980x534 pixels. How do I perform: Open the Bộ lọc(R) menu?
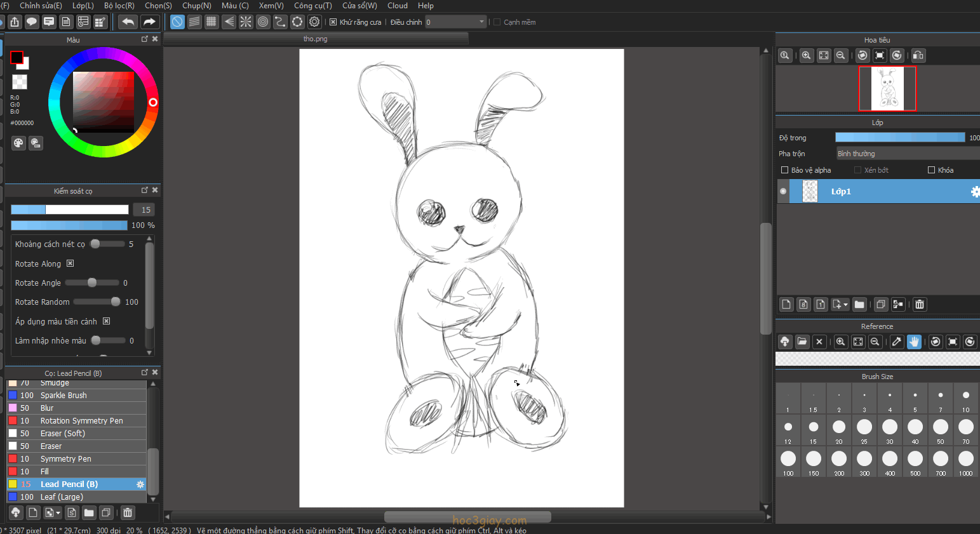119,6
